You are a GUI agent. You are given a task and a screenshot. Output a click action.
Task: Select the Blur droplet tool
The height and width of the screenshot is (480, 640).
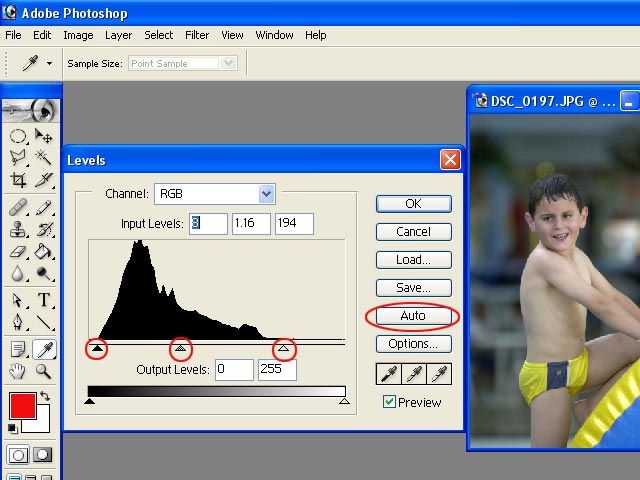pos(18,273)
